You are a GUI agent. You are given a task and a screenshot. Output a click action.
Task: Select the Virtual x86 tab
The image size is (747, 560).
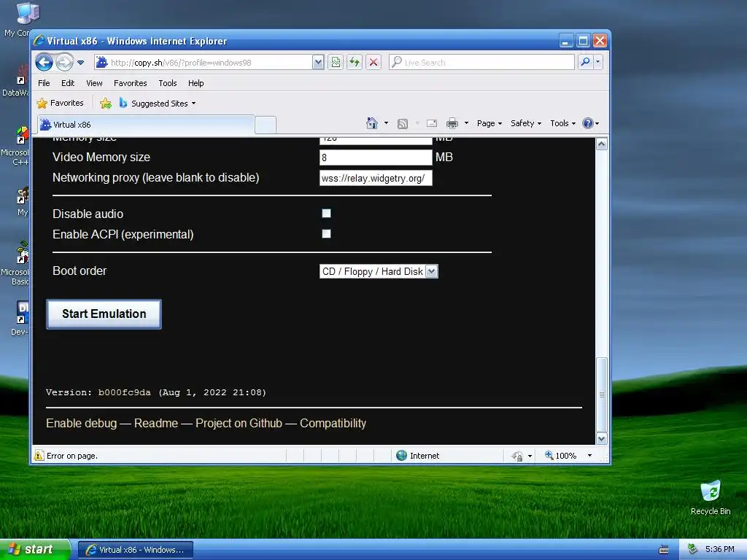click(146, 124)
